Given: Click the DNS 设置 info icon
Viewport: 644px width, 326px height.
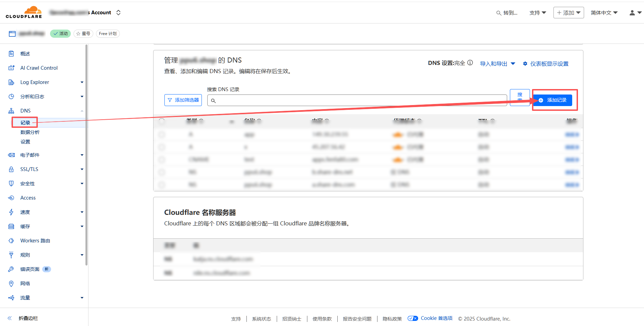Looking at the screenshot, I should click(x=470, y=63).
